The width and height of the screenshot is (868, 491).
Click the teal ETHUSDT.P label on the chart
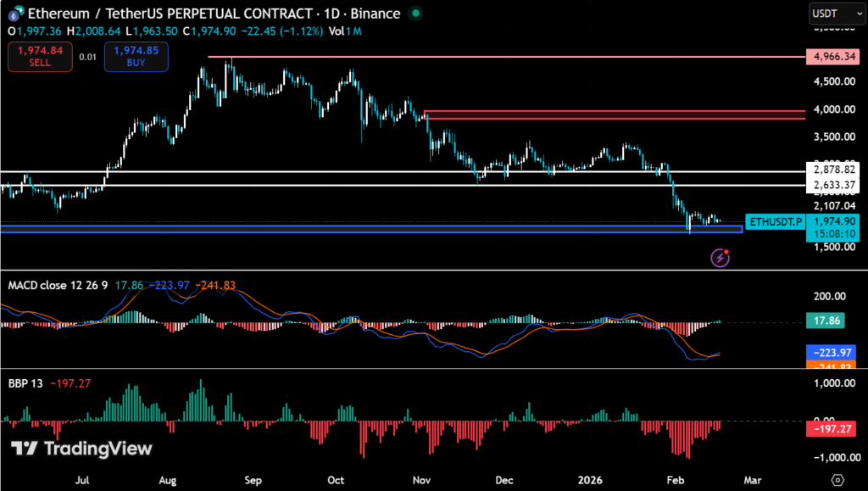tap(774, 222)
